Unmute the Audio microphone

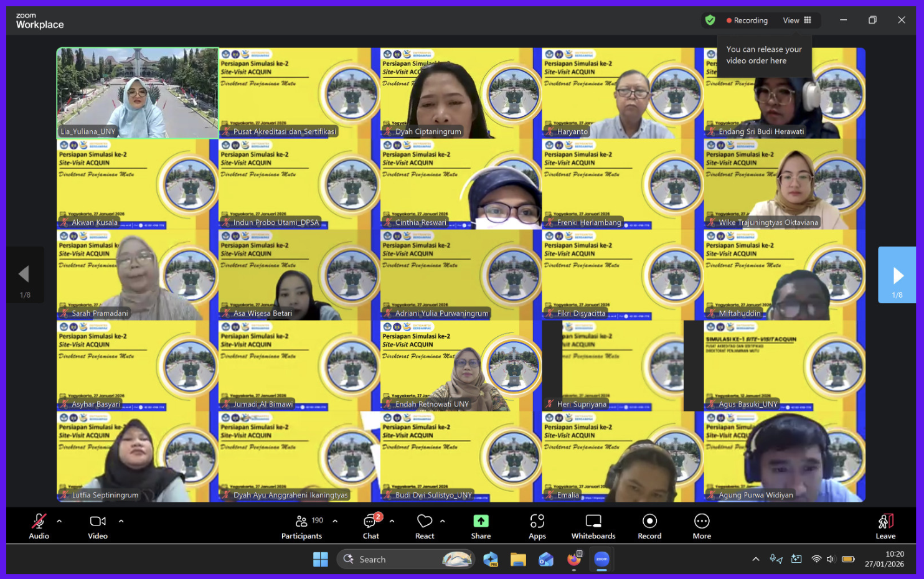pos(39,526)
